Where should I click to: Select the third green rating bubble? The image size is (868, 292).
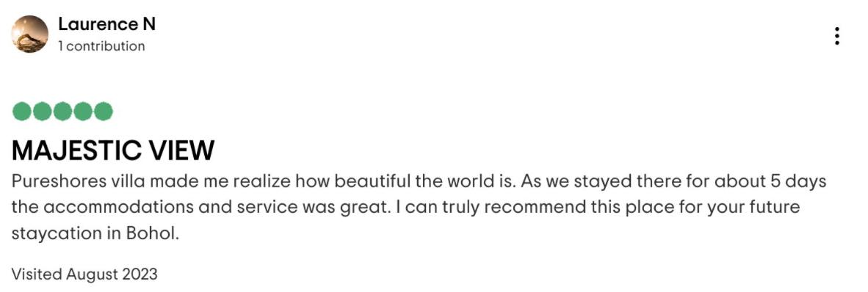62,112
